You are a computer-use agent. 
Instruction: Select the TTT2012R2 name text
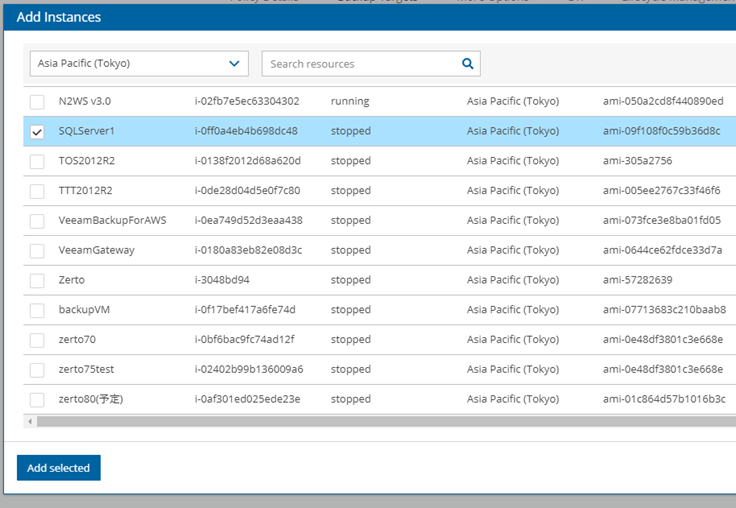click(85, 190)
